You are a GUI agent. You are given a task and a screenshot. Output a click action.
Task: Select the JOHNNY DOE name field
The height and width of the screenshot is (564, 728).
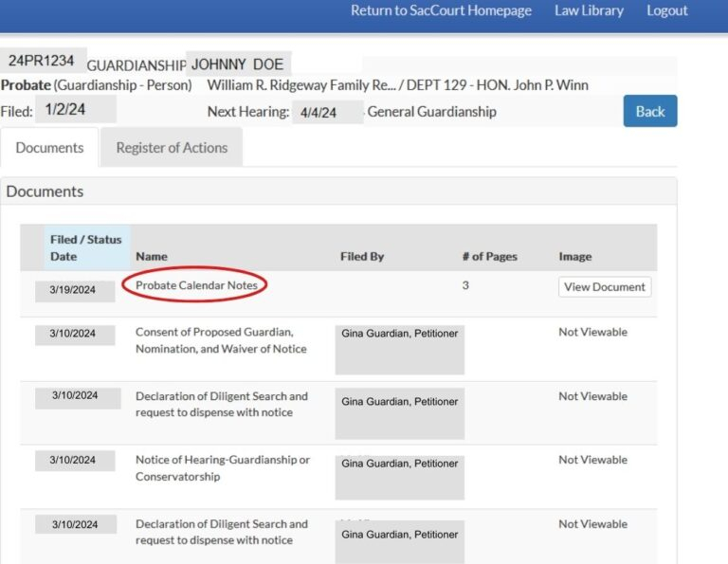coord(238,64)
